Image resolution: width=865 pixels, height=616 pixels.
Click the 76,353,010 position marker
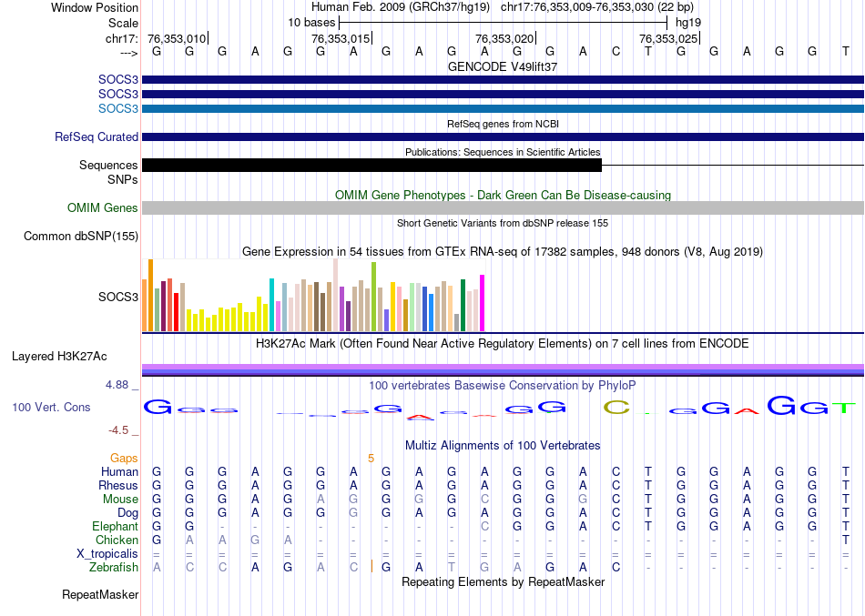[177, 38]
